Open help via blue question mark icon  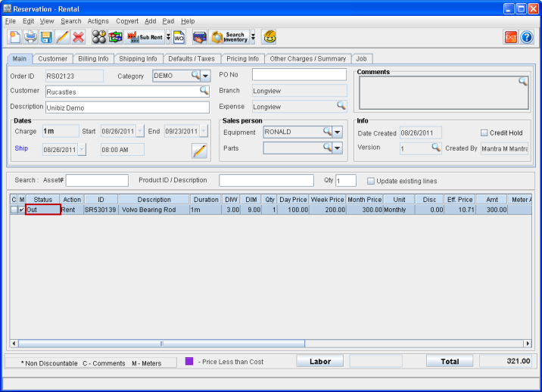coord(527,37)
